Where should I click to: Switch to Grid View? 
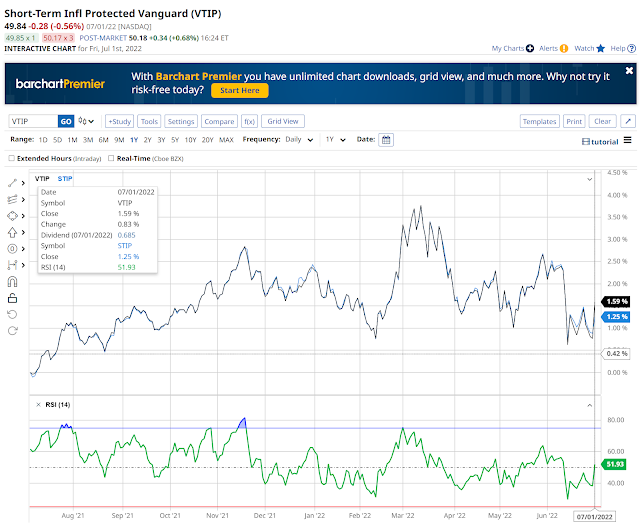[x=283, y=121]
